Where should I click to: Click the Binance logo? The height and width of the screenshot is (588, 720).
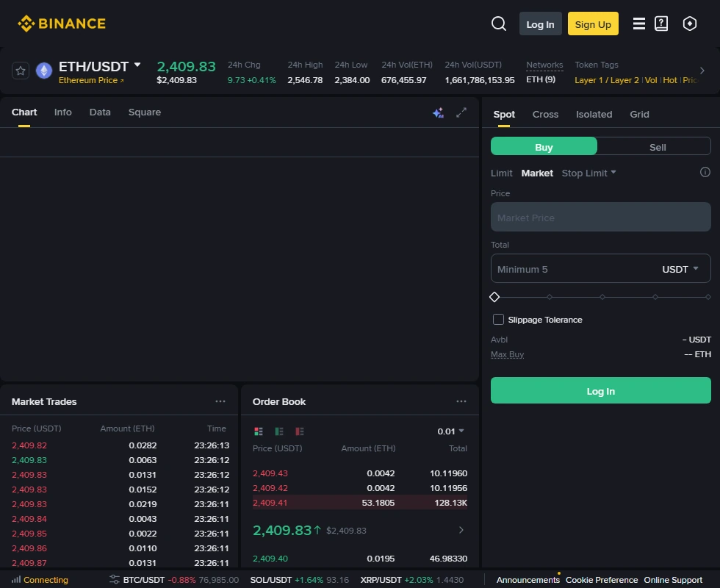click(x=62, y=24)
